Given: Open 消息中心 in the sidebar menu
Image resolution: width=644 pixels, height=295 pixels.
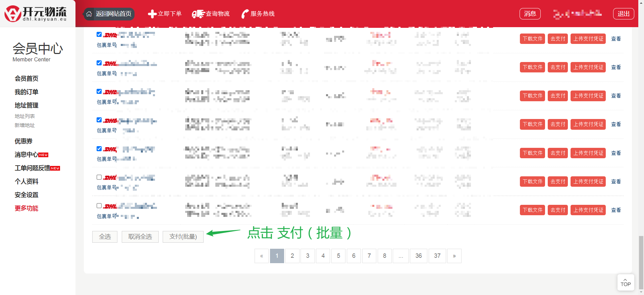Looking at the screenshot, I should tap(26, 155).
